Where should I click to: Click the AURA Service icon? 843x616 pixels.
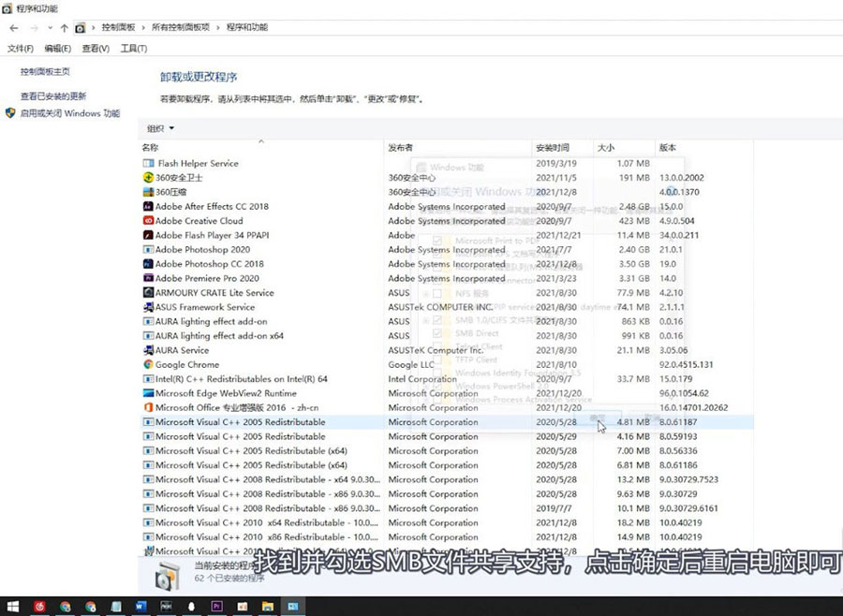click(x=148, y=350)
